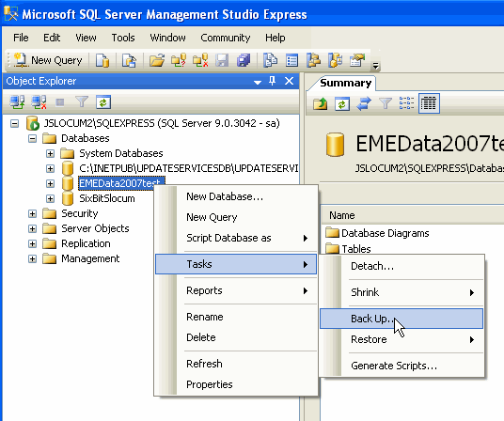Click the New Query toolbar button

[48, 60]
